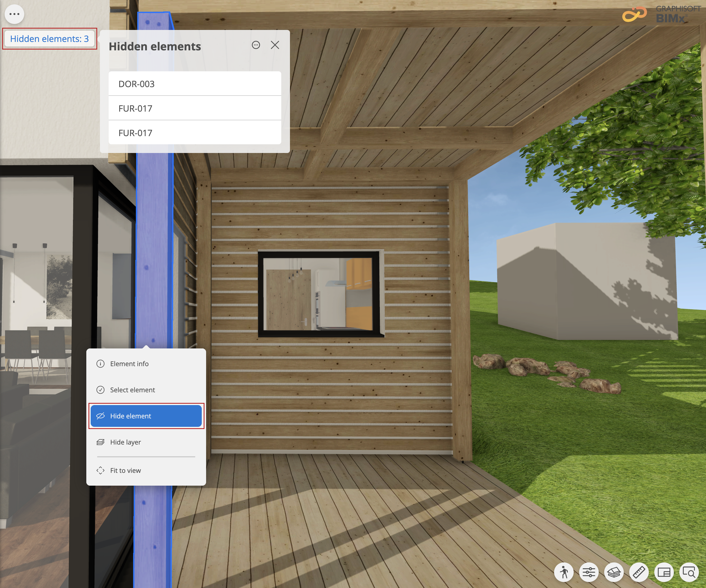706x588 pixels.
Task: Click the Hidden elements: 3 button
Action: tap(50, 39)
